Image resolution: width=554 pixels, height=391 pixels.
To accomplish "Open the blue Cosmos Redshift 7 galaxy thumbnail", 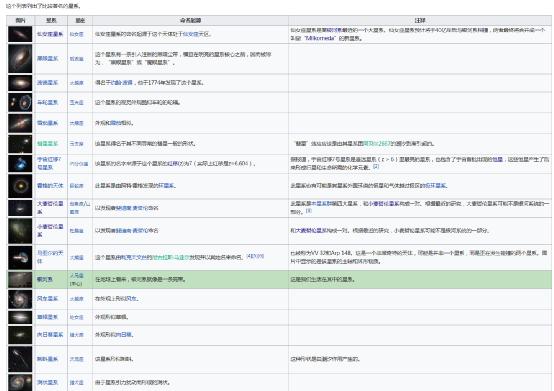I will click(x=20, y=164).
